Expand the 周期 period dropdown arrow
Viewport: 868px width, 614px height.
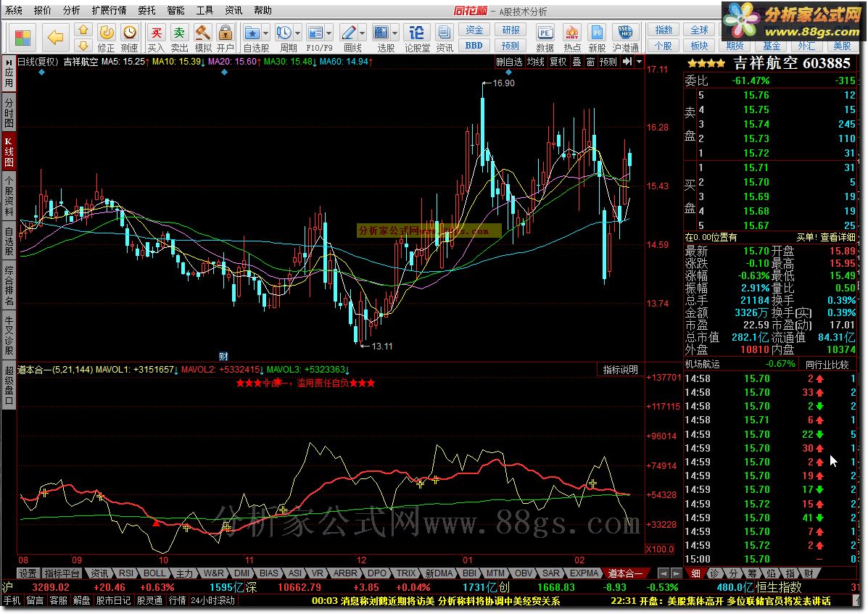(x=298, y=33)
